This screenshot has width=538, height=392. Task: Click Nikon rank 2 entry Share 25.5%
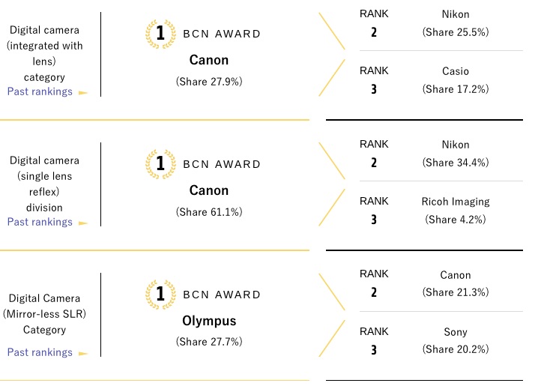pyautogui.click(x=456, y=23)
